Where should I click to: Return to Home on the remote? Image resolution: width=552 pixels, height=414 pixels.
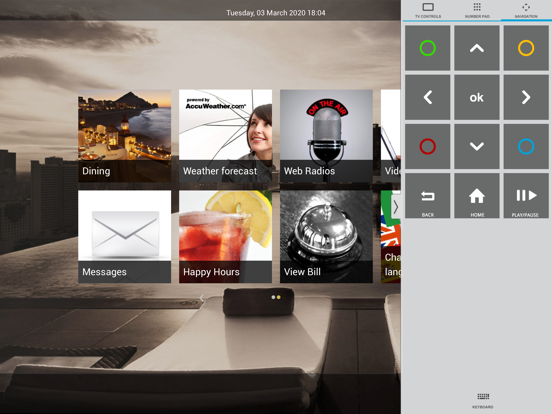tap(477, 196)
